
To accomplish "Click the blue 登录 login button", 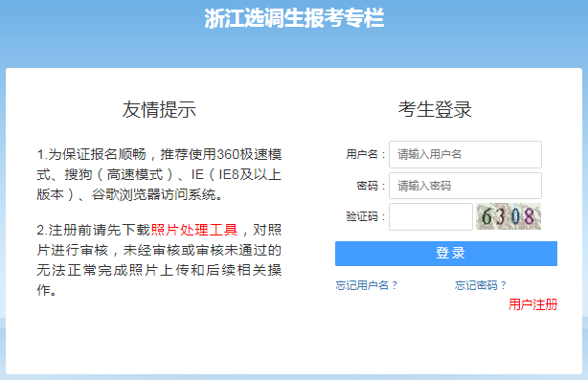I will tap(446, 254).
